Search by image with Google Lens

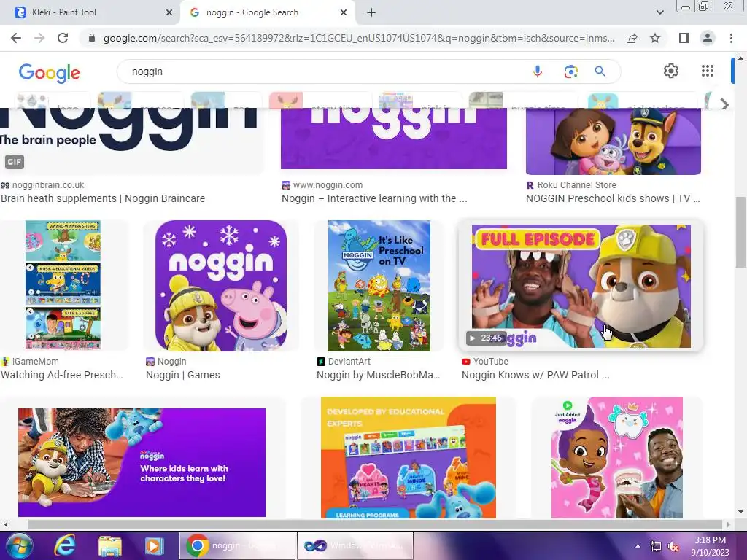570,71
